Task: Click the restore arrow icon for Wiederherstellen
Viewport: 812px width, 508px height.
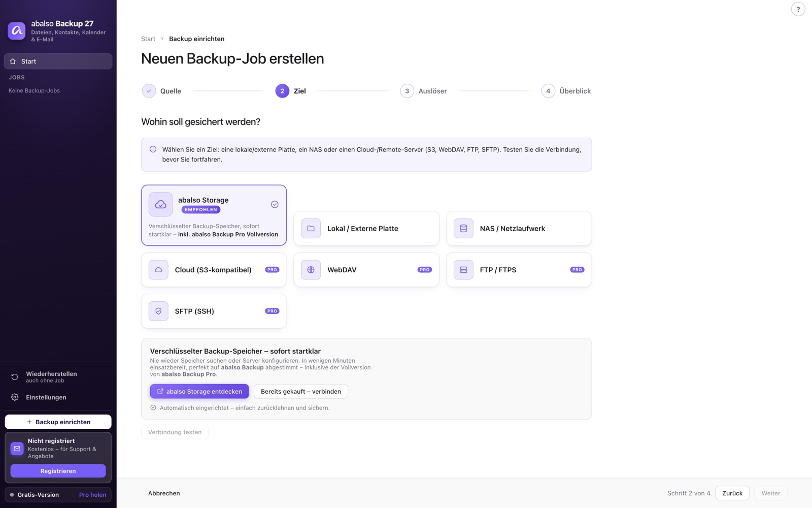Action: (x=15, y=377)
